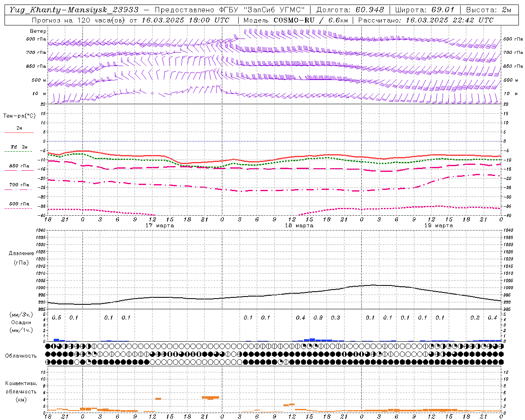Select the Высота: 2м field
525x420 pixels.
[x=488, y=10]
